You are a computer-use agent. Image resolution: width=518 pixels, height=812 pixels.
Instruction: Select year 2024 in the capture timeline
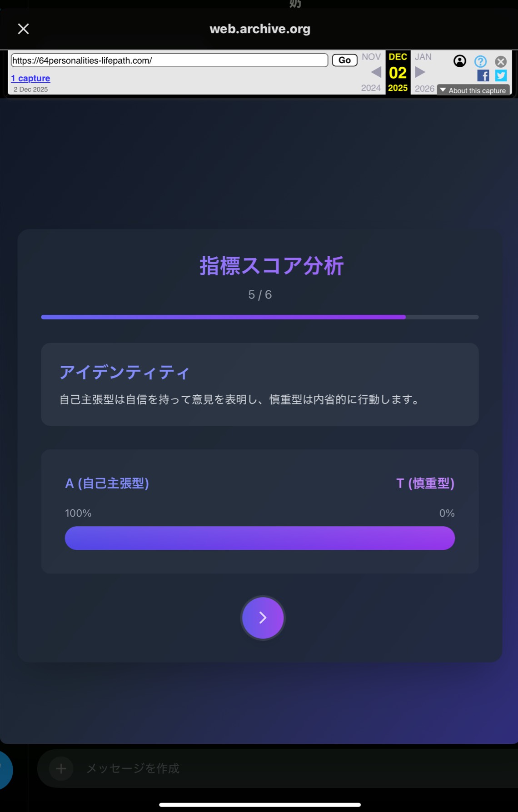[x=371, y=87]
